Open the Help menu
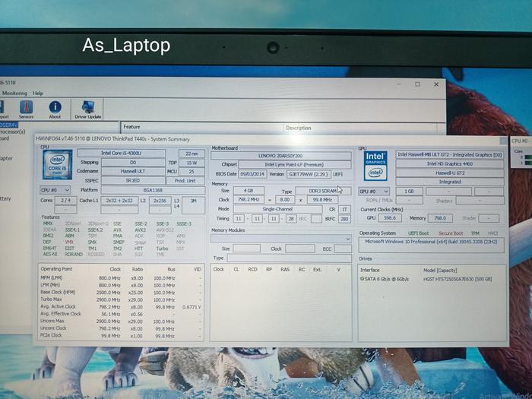The image size is (532, 399). coord(37,93)
